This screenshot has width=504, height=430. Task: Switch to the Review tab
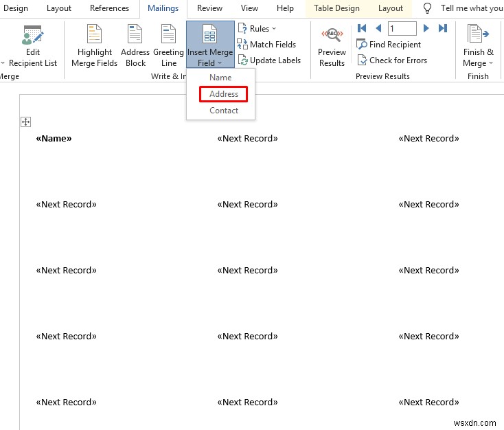point(209,8)
